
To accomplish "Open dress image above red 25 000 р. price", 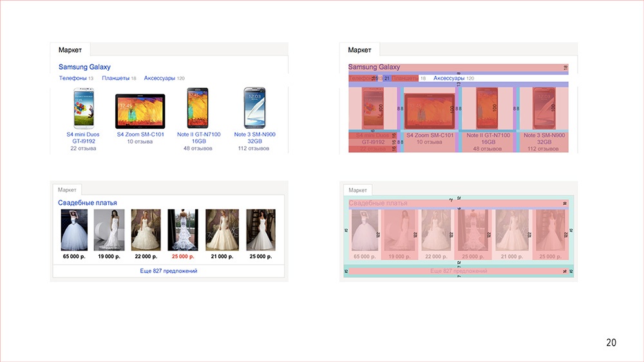I will coord(183,230).
